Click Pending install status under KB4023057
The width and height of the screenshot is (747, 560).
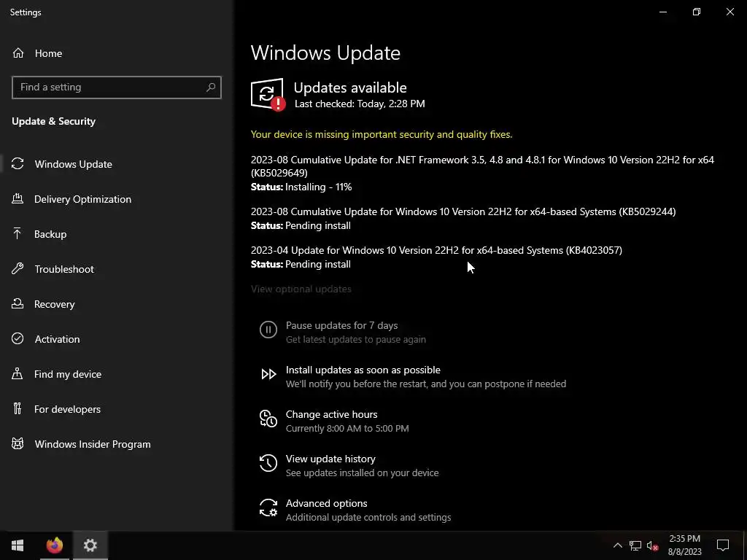[318, 264]
